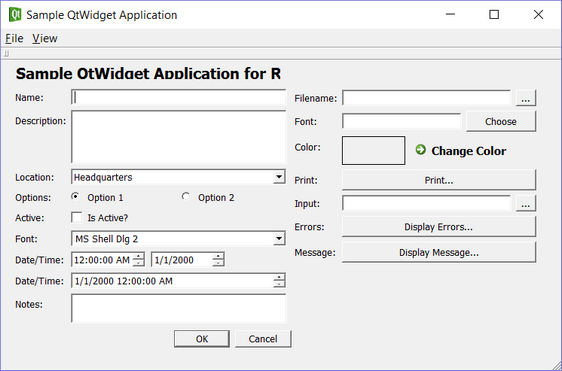
Task: Click the Font text field beside Choose
Action: point(401,121)
